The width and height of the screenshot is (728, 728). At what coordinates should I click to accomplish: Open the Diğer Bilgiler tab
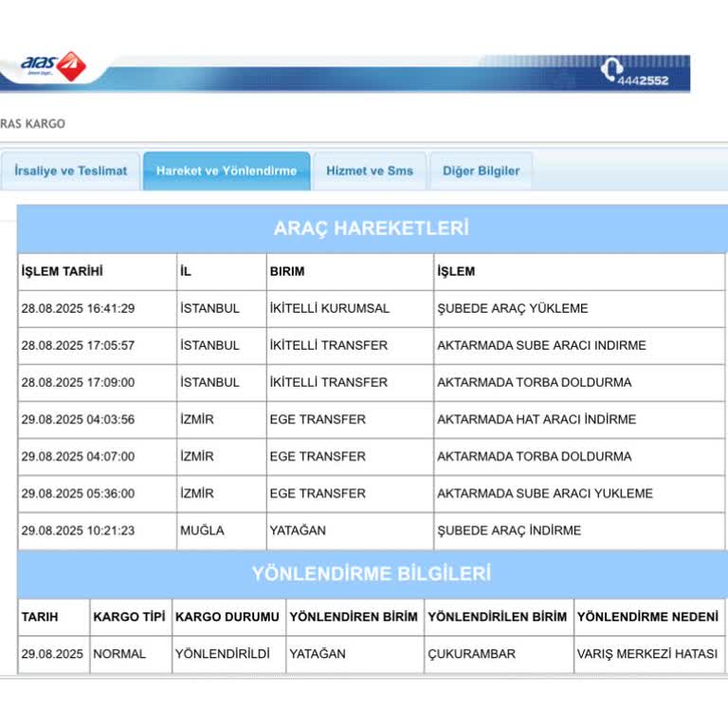481,171
